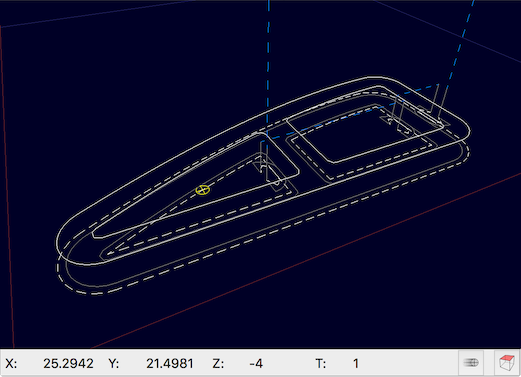
Task: Click the Y coordinate value 21.4981
Action: [x=170, y=363]
